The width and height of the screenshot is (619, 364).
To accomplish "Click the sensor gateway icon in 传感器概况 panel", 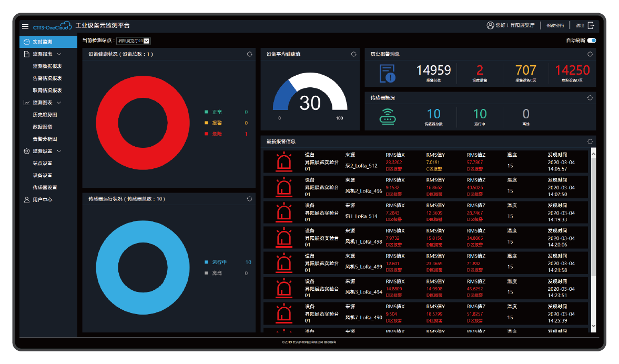I will (388, 115).
